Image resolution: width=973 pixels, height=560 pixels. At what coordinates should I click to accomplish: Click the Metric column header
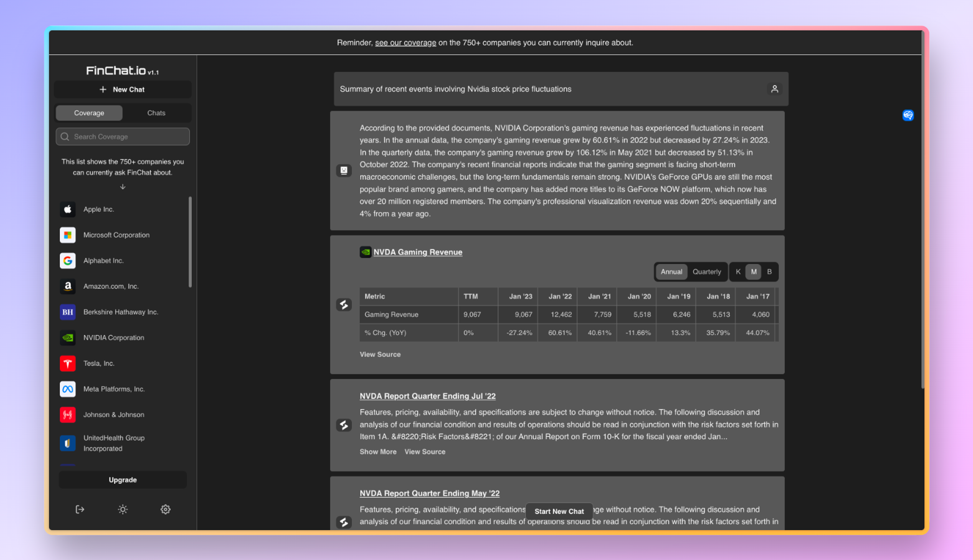coord(409,296)
